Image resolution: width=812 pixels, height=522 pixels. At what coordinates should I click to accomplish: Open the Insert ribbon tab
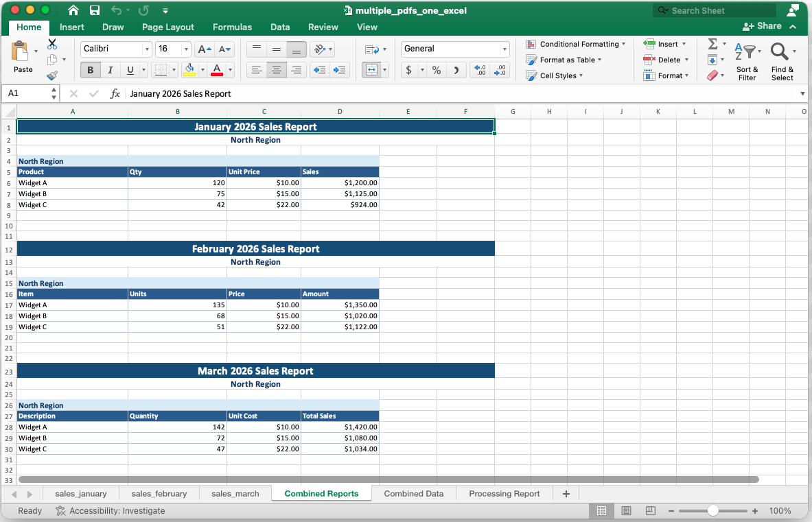pos(71,27)
